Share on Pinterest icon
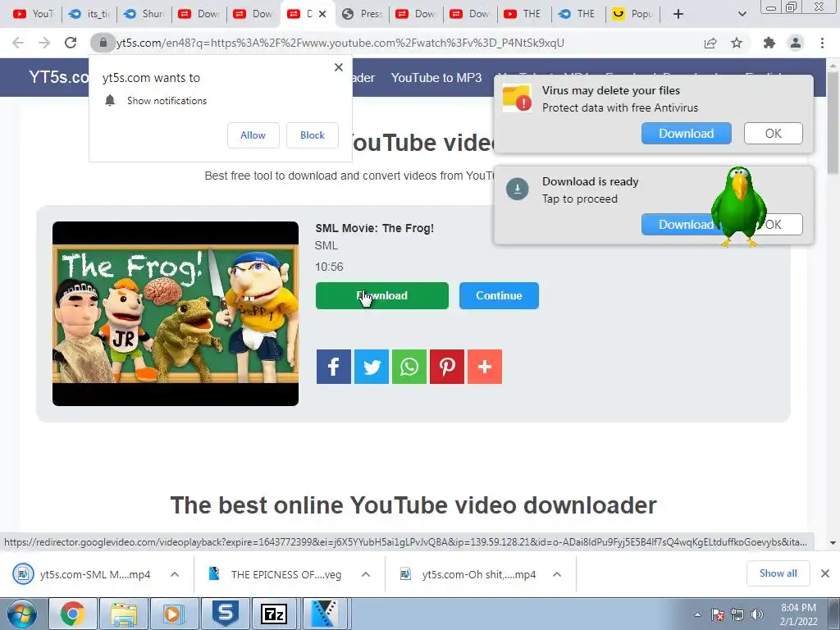The width and height of the screenshot is (840, 630). tap(447, 367)
